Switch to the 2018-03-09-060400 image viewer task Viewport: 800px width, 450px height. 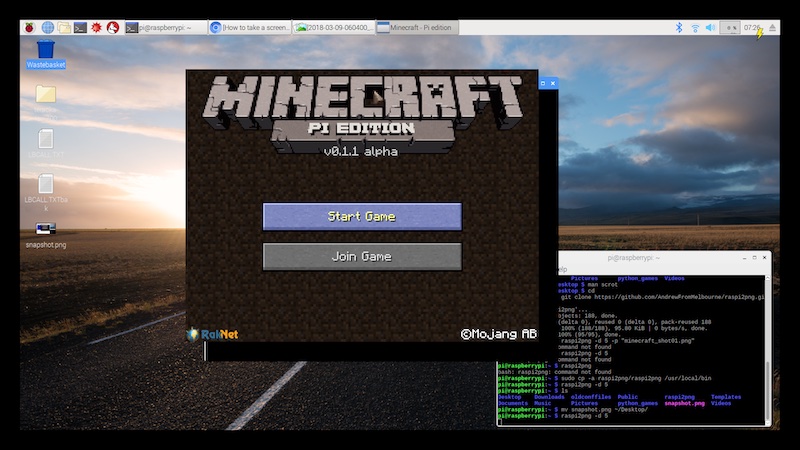click(334, 28)
